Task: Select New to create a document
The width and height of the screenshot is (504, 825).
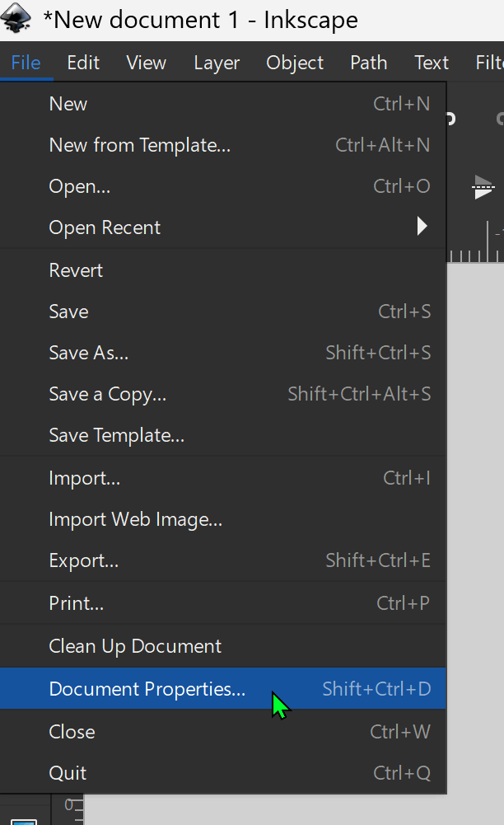Action: tap(68, 103)
